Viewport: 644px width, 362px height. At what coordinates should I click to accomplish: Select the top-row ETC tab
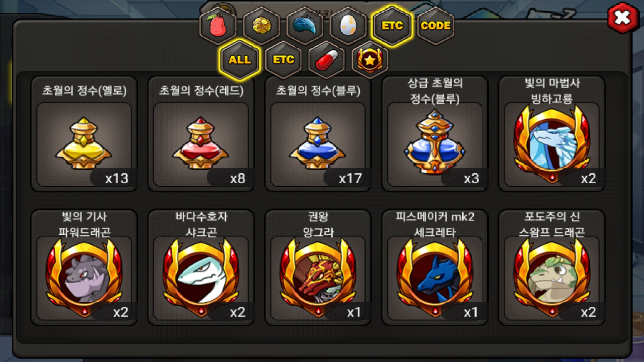392,25
